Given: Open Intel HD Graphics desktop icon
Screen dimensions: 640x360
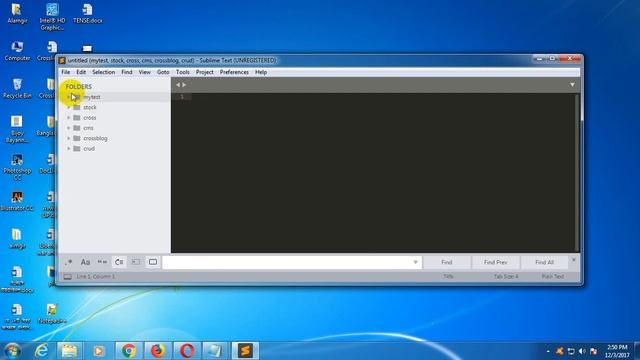Looking at the screenshot, I should coord(52,16).
